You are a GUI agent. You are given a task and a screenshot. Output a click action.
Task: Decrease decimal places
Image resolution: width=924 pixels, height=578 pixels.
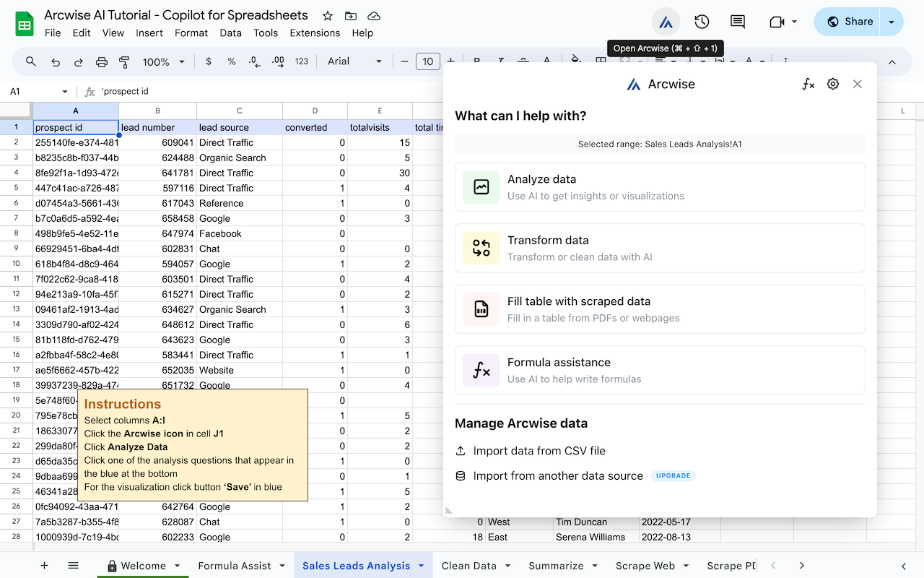tap(254, 61)
